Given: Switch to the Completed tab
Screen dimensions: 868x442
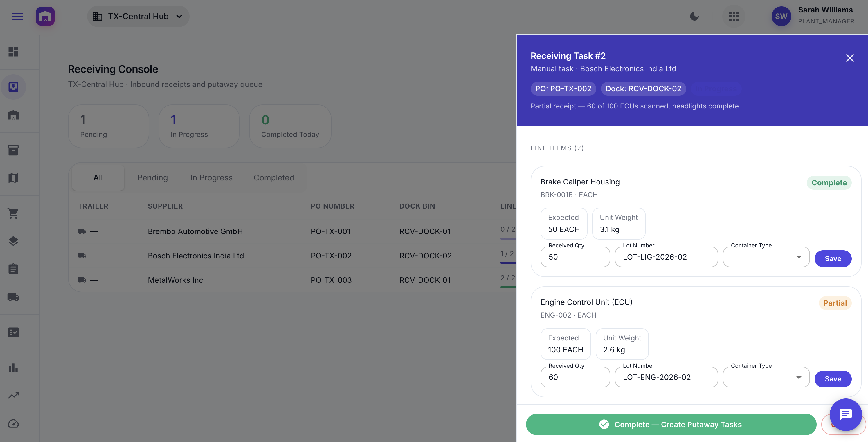Looking at the screenshot, I should click(x=273, y=178).
